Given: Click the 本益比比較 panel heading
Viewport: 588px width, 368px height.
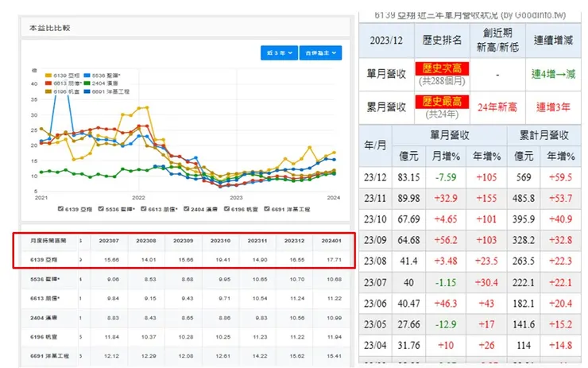Looking at the screenshot, I should [50, 28].
